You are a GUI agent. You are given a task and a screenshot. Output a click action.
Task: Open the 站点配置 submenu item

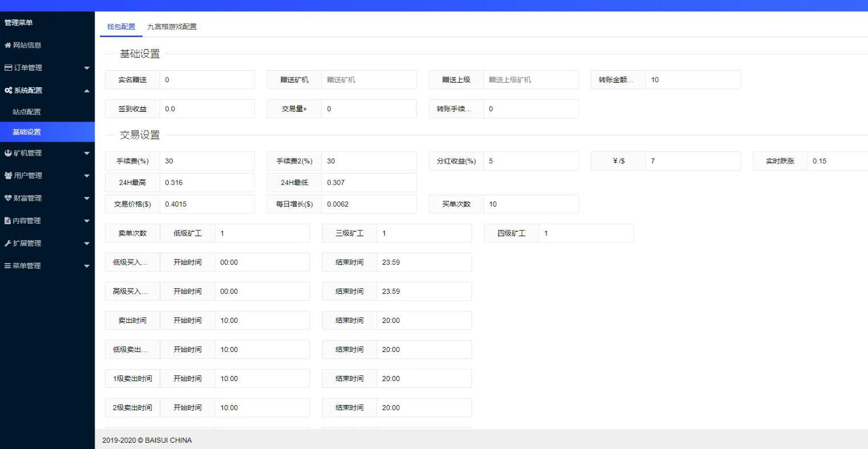[x=27, y=112]
